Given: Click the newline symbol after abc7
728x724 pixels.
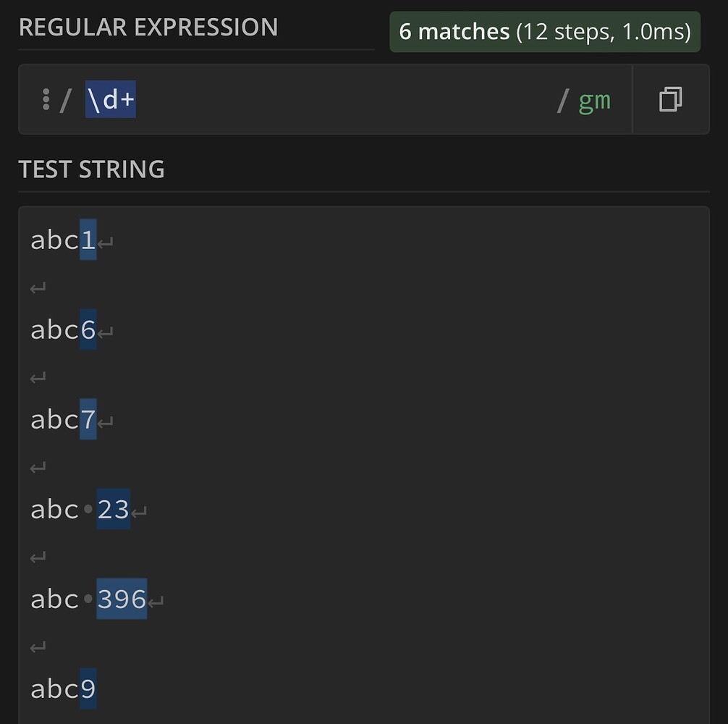Looking at the screenshot, I should click(106, 422).
